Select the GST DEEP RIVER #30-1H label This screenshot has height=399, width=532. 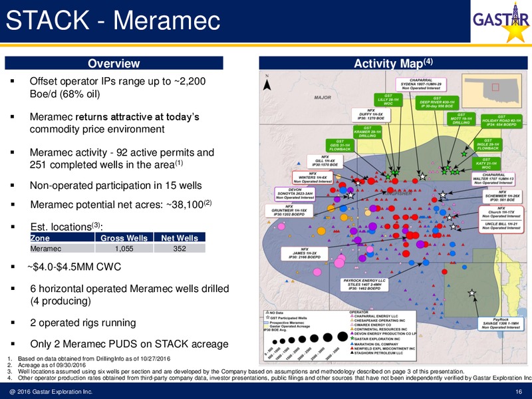[437, 102]
